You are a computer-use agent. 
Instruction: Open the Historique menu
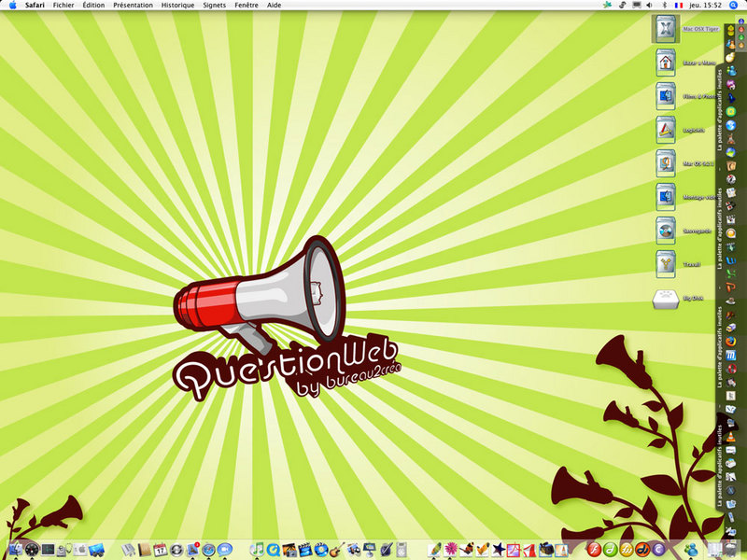177,6
